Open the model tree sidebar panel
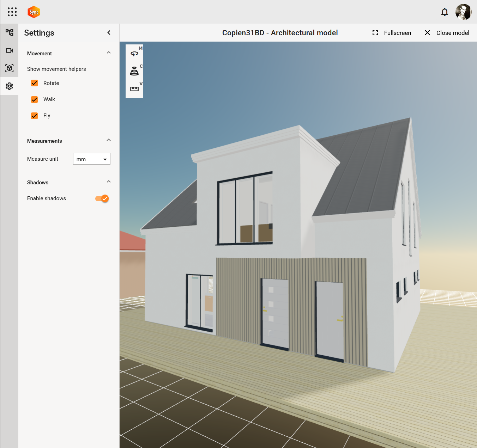 click(10, 33)
